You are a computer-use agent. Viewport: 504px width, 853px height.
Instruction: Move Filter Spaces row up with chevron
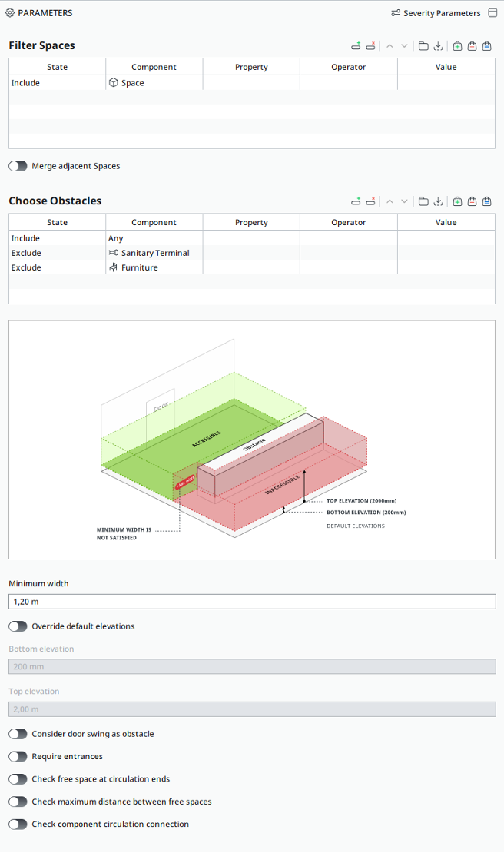[390, 46]
